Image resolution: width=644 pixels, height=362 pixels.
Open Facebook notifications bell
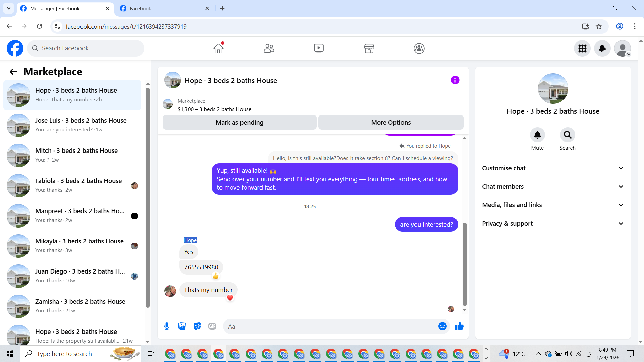pyautogui.click(x=602, y=48)
